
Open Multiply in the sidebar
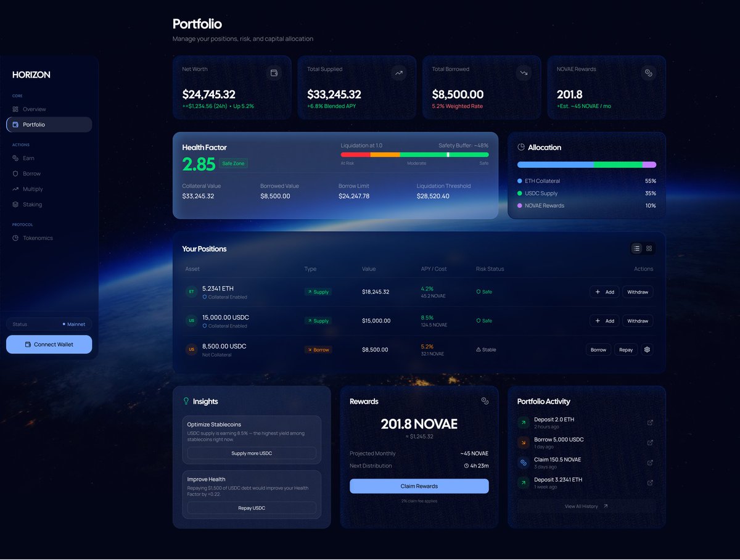tap(49, 189)
